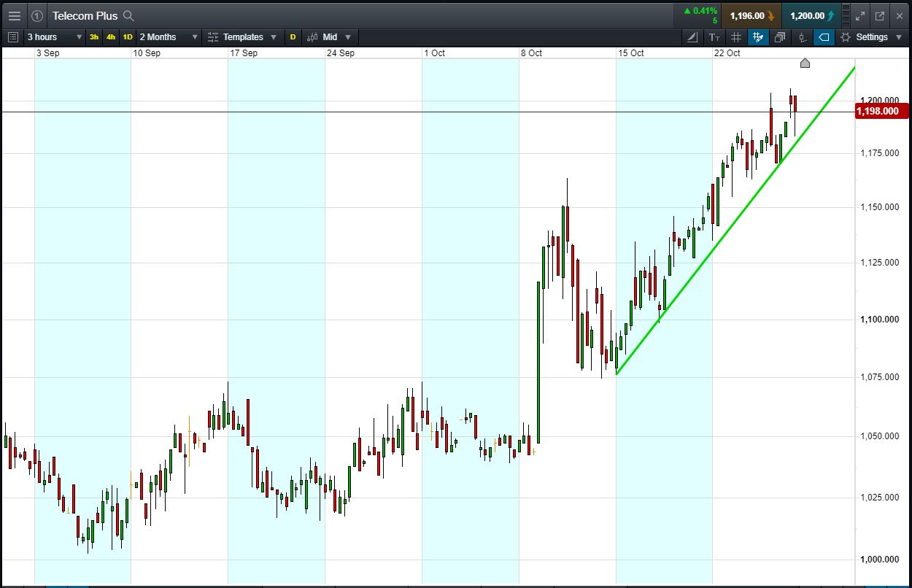Click the 22 Oct date label
Screen dimensions: 912x588
point(727,53)
